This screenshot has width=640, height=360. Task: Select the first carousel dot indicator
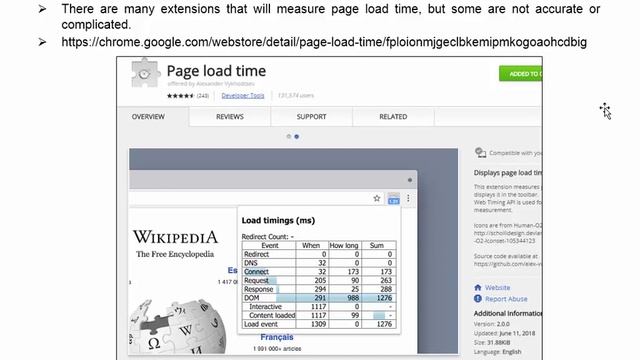pos(289,136)
